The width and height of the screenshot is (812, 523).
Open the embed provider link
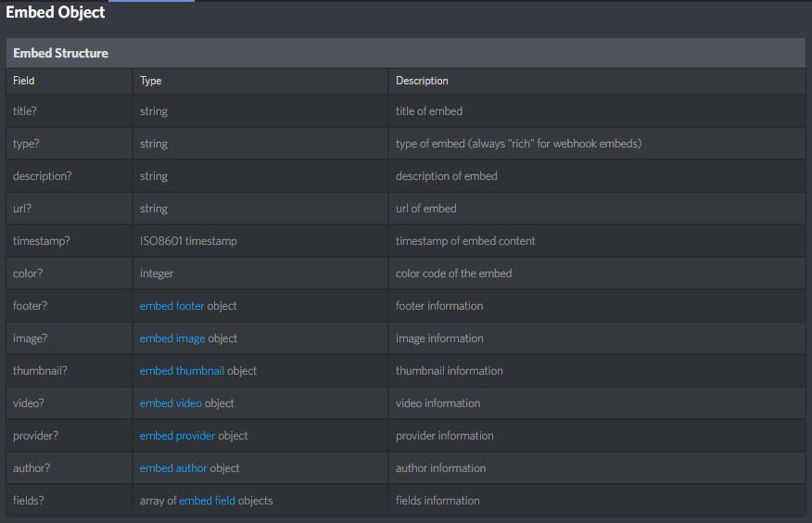pyautogui.click(x=177, y=436)
